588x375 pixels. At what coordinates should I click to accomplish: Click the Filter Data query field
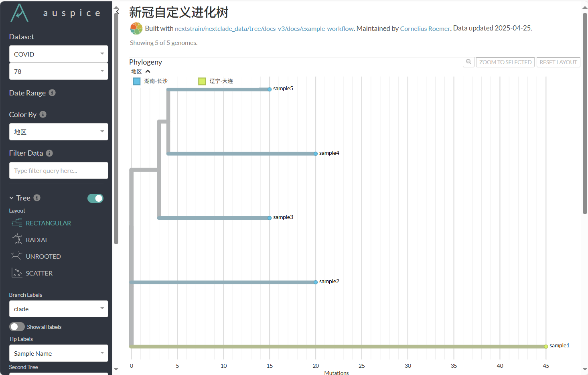coord(59,170)
